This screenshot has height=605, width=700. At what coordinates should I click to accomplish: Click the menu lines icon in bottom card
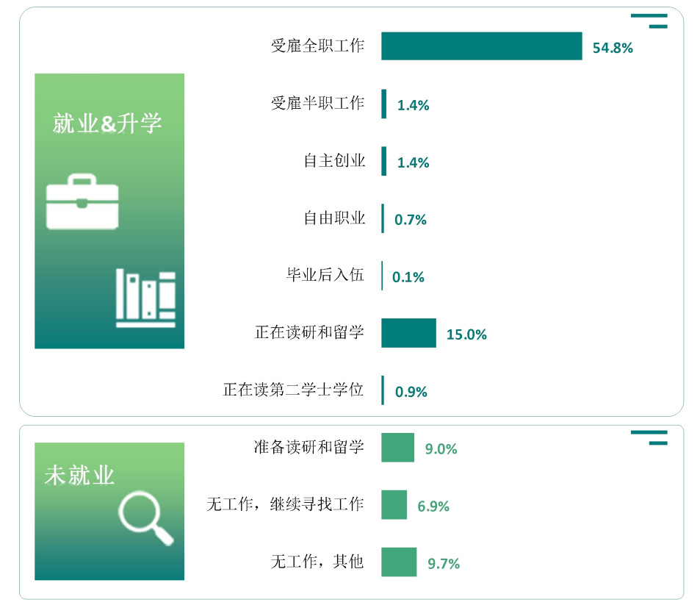[x=649, y=438]
